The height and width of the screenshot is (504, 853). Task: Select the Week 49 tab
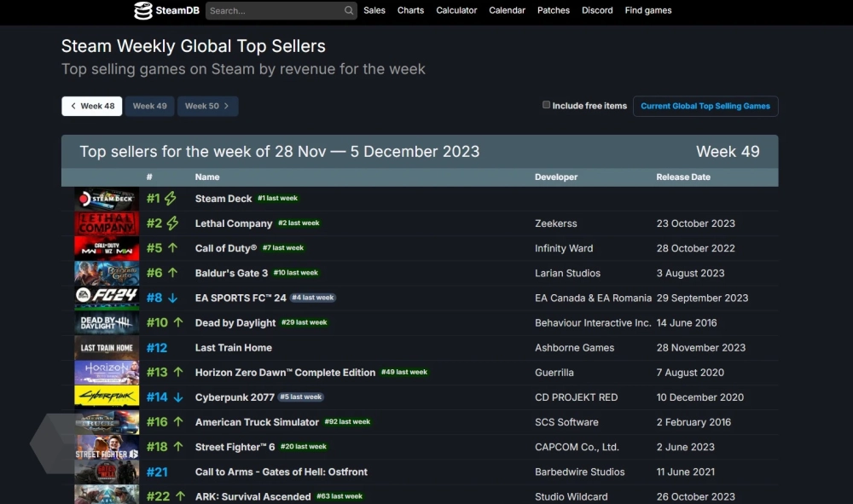tap(149, 107)
